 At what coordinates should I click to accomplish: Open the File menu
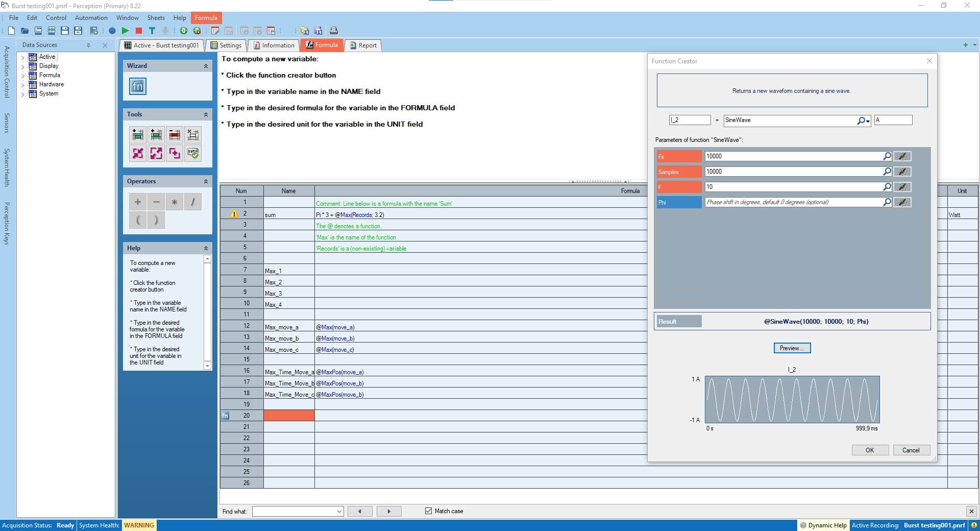[14, 17]
